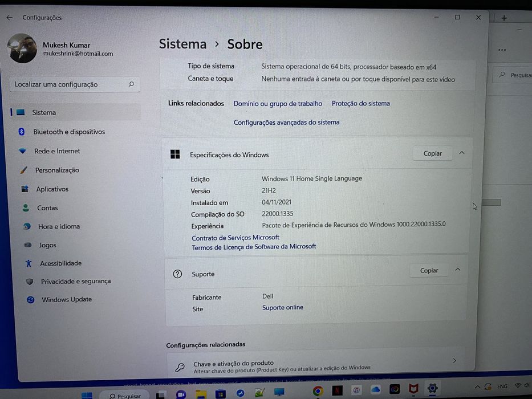The width and height of the screenshot is (532, 399).
Task: Open the monitor icon app on taskbar
Action: click(x=279, y=393)
